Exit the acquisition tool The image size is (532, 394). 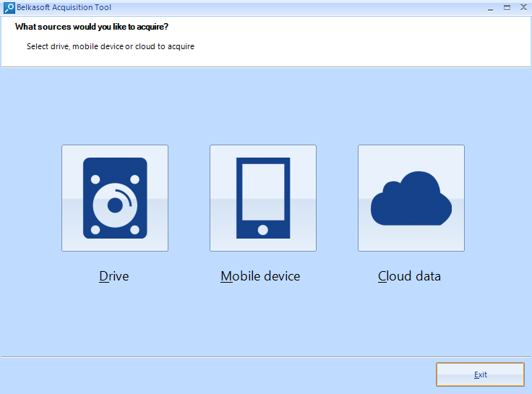[x=481, y=374]
